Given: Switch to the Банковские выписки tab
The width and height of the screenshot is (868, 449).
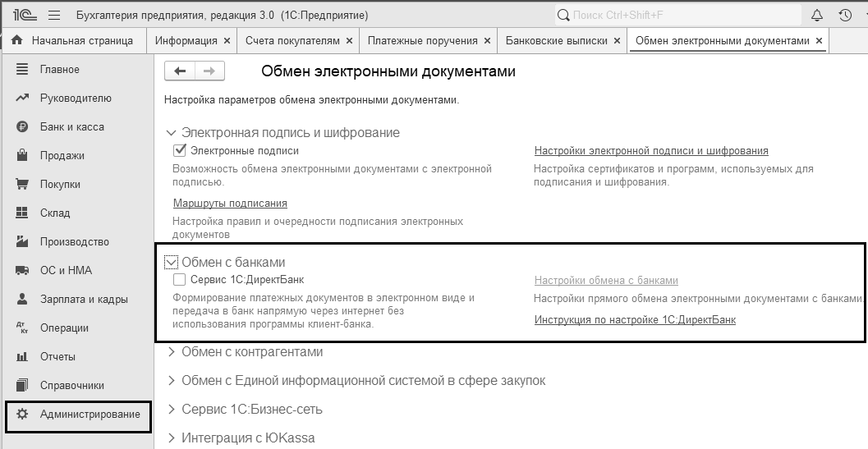Looking at the screenshot, I should click(x=556, y=40).
